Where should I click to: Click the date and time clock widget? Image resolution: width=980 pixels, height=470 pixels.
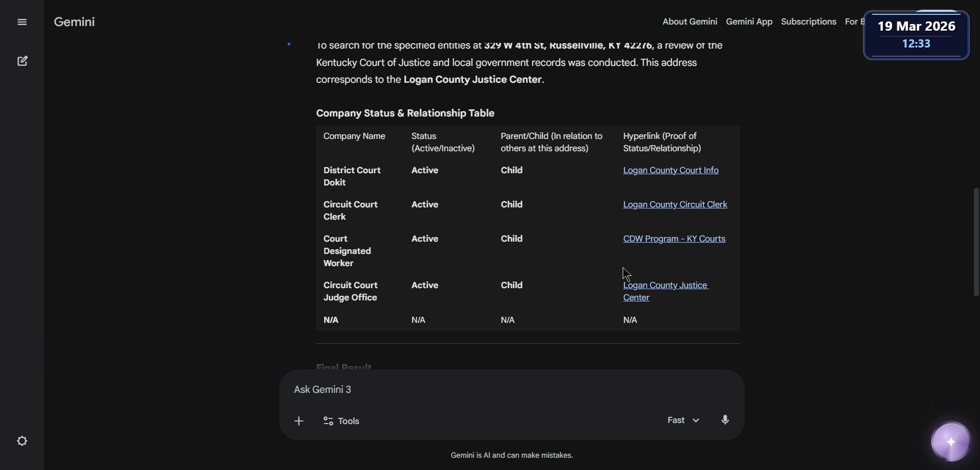(x=916, y=35)
